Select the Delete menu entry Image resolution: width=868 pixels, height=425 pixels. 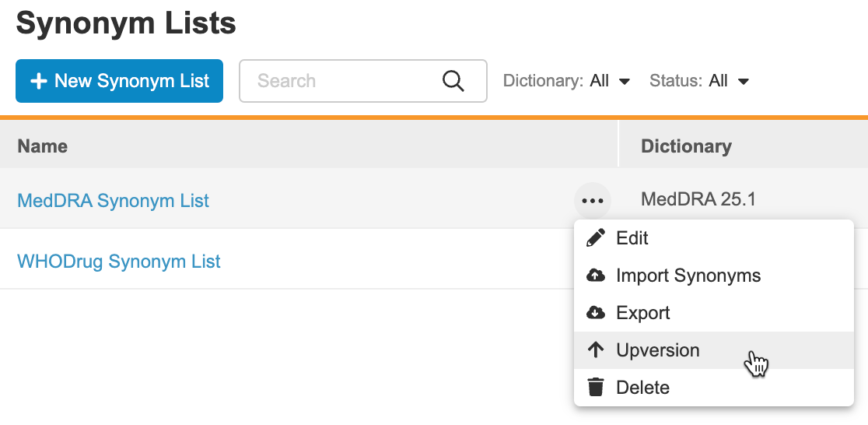point(642,388)
